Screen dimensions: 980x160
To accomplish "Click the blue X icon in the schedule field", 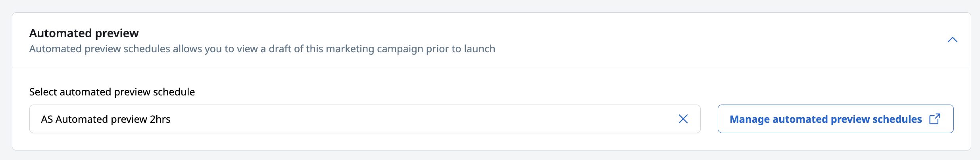I will coord(683,119).
